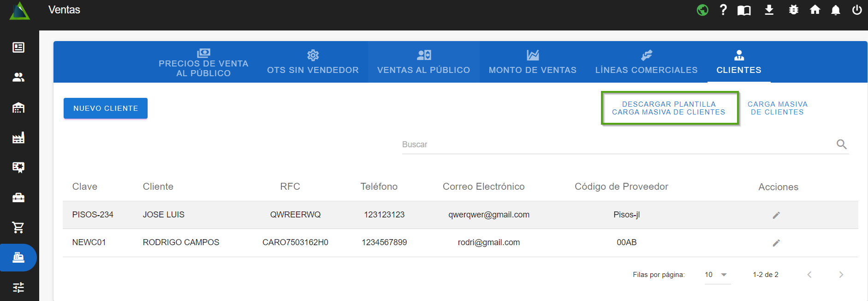
Task: Click the Buscar search field
Action: pyautogui.click(x=616, y=144)
